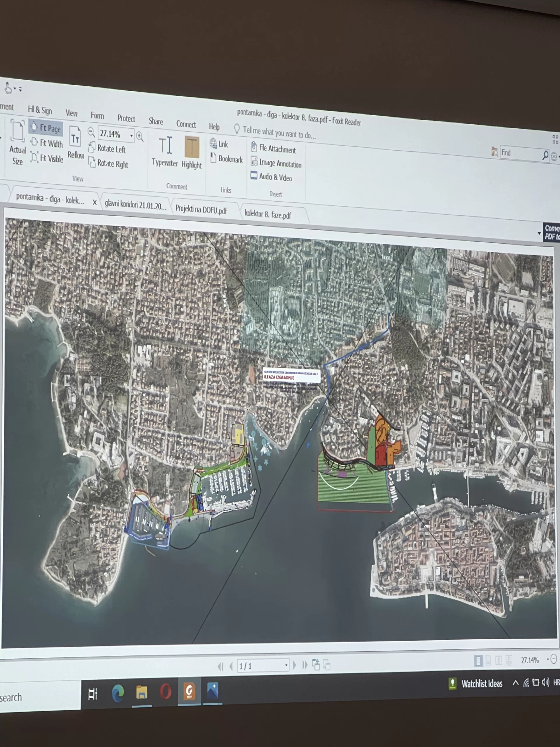The height and width of the screenshot is (747, 560).
Task: Click the Rotate Right icon
Action: (92, 163)
